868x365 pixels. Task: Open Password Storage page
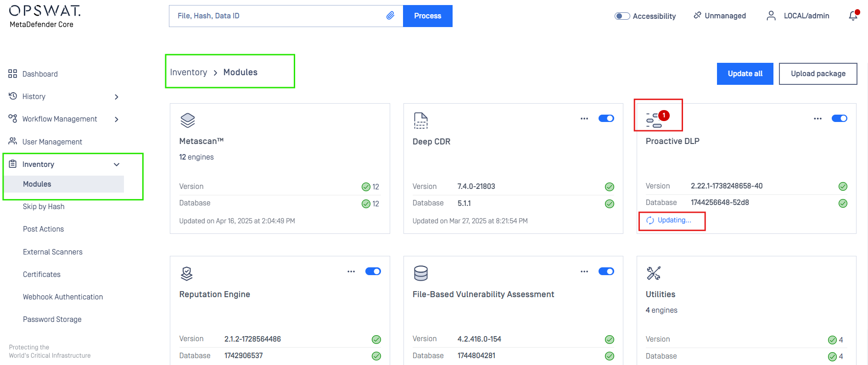point(52,319)
